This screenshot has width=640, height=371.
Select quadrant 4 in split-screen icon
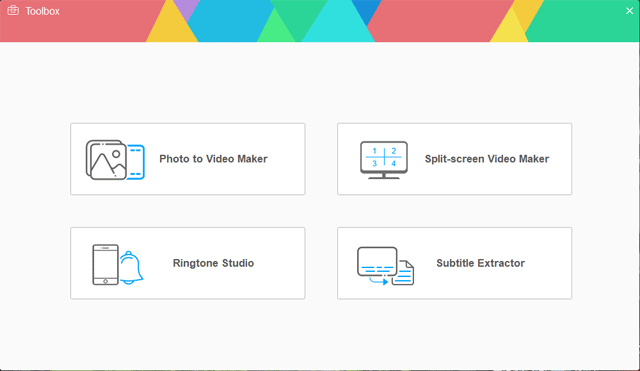point(393,164)
